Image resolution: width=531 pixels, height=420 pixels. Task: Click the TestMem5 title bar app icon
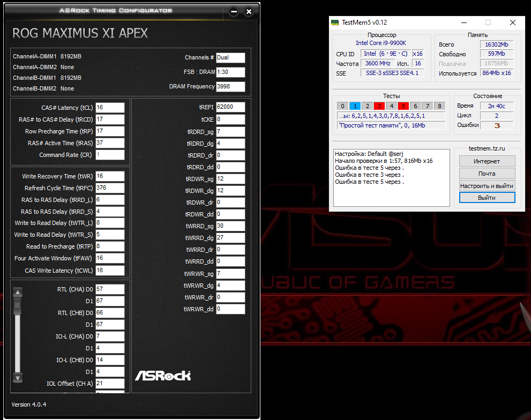tap(334, 22)
